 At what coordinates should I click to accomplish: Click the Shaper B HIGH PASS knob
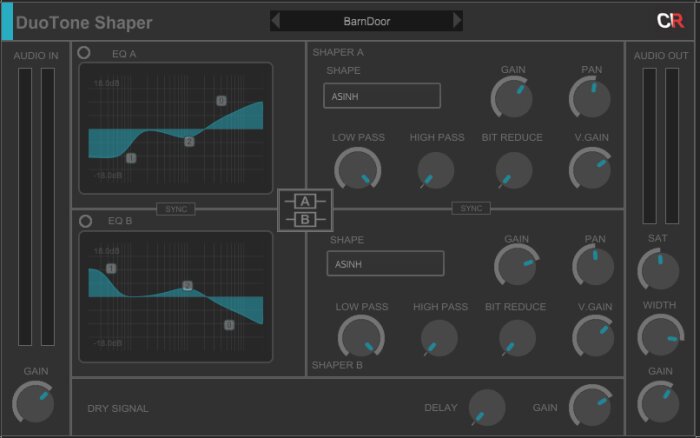(439, 338)
